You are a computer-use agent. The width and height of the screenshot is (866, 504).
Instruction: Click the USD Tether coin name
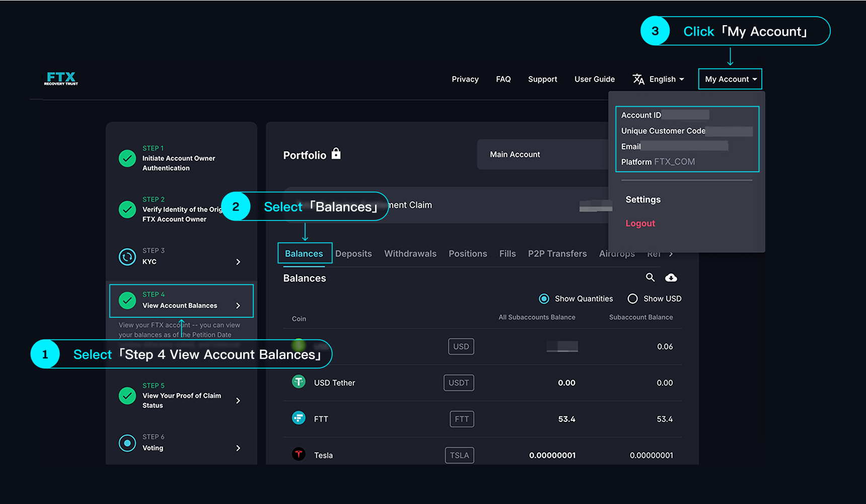[335, 383]
